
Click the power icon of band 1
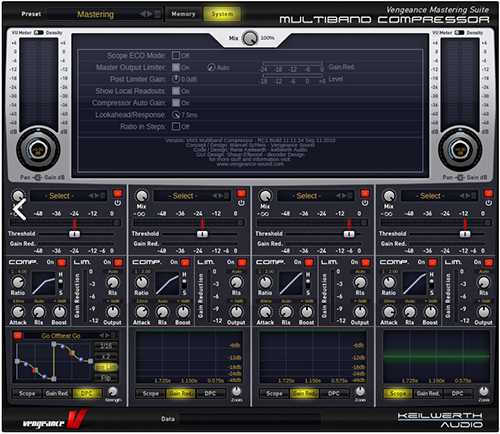[117, 203]
